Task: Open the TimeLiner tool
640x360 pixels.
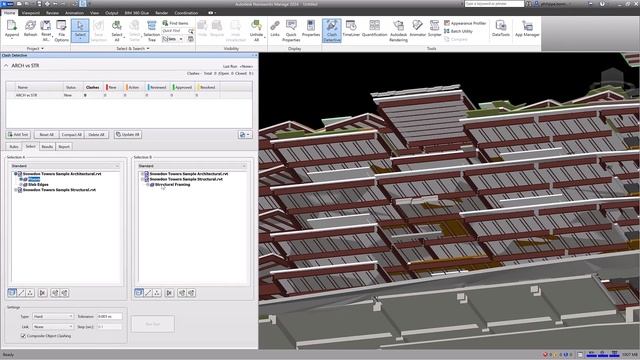Action: pos(351,29)
